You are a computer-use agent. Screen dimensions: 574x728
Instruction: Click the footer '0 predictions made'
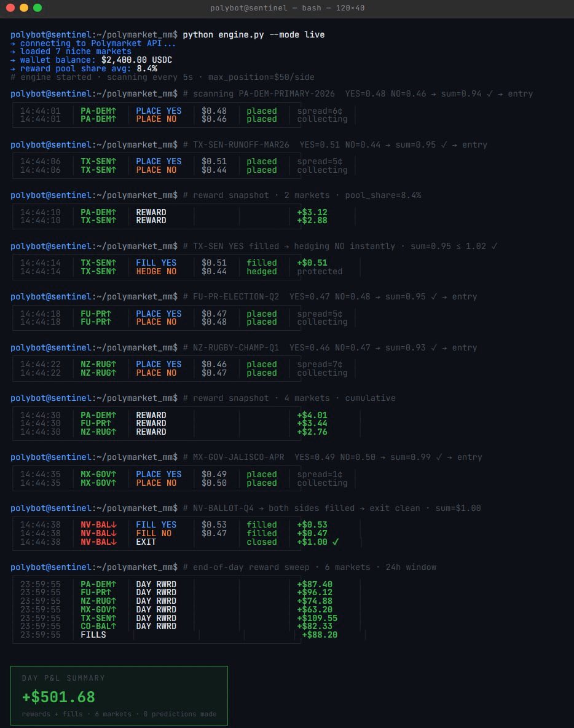[179, 714]
